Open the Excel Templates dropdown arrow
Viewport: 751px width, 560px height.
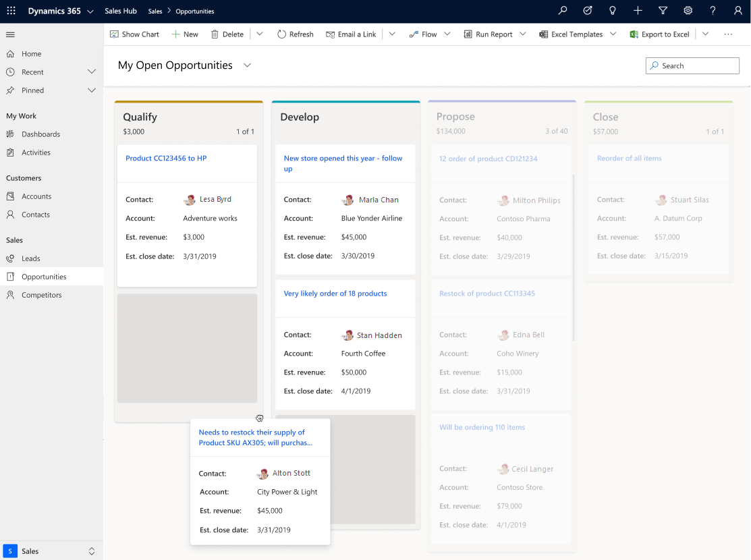coord(613,34)
